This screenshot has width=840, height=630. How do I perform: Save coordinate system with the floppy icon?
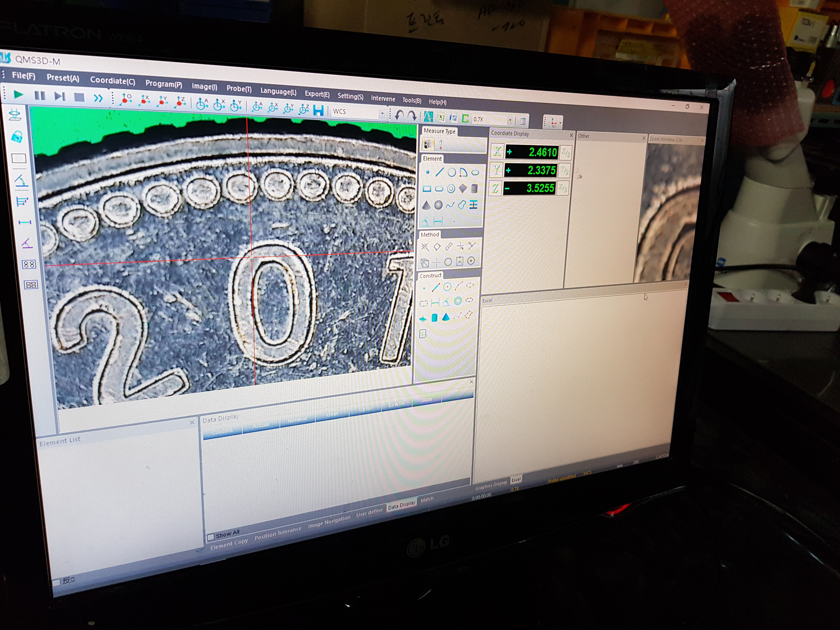tap(318, 110)
